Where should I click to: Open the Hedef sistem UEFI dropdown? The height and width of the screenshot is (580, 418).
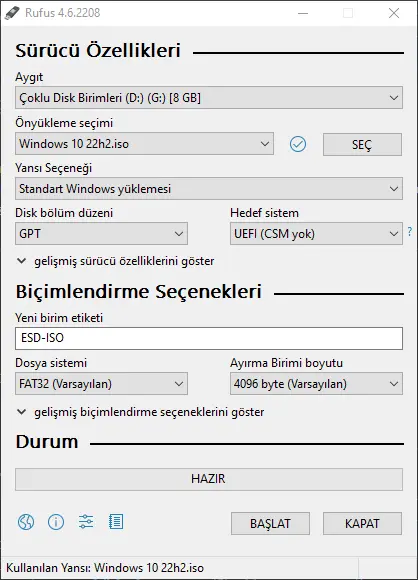[316, 233]
